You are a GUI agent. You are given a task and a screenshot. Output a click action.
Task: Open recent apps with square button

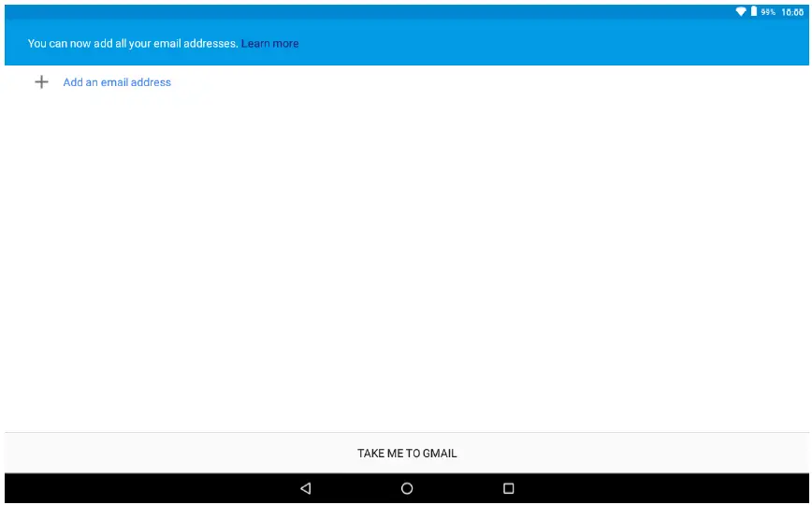[x=509, y=488]
